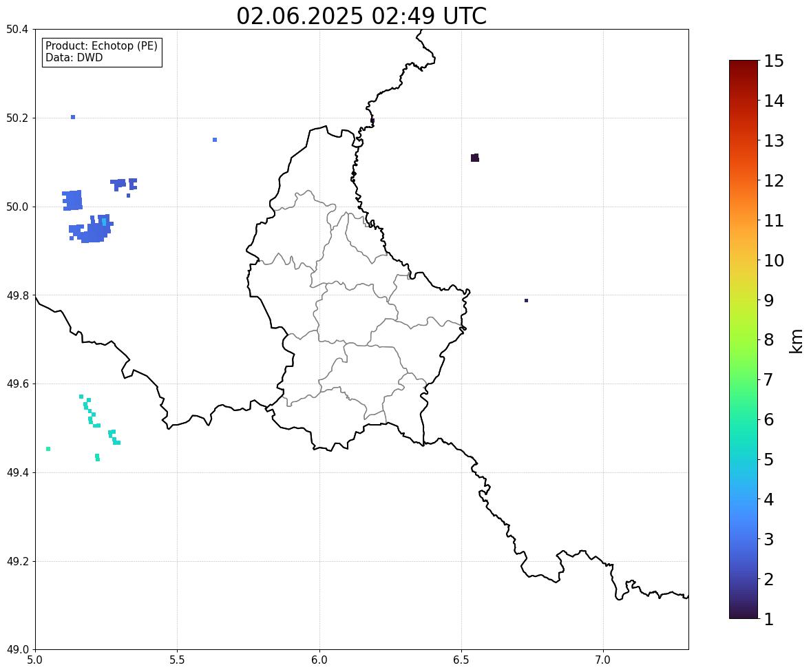811x672 pixels.
Task: Click the longitude axis label '5.0'
Action: tap(35, 660)
